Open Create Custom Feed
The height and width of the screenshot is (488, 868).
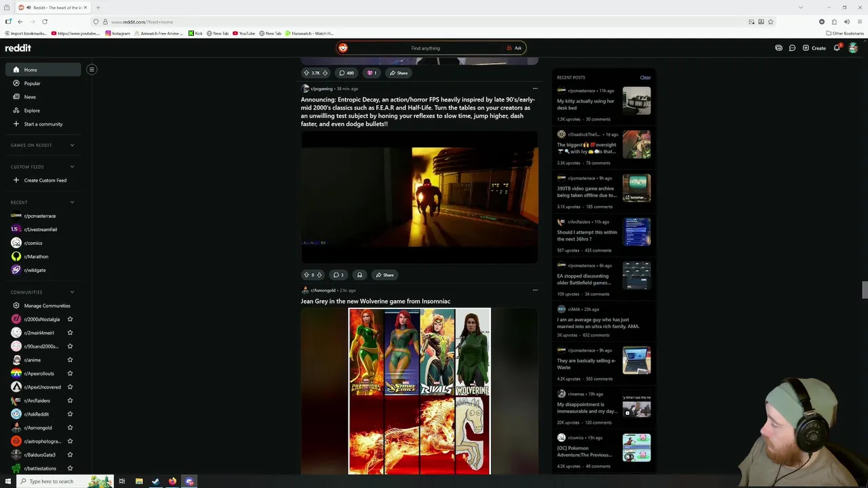[x=43, y=180]
